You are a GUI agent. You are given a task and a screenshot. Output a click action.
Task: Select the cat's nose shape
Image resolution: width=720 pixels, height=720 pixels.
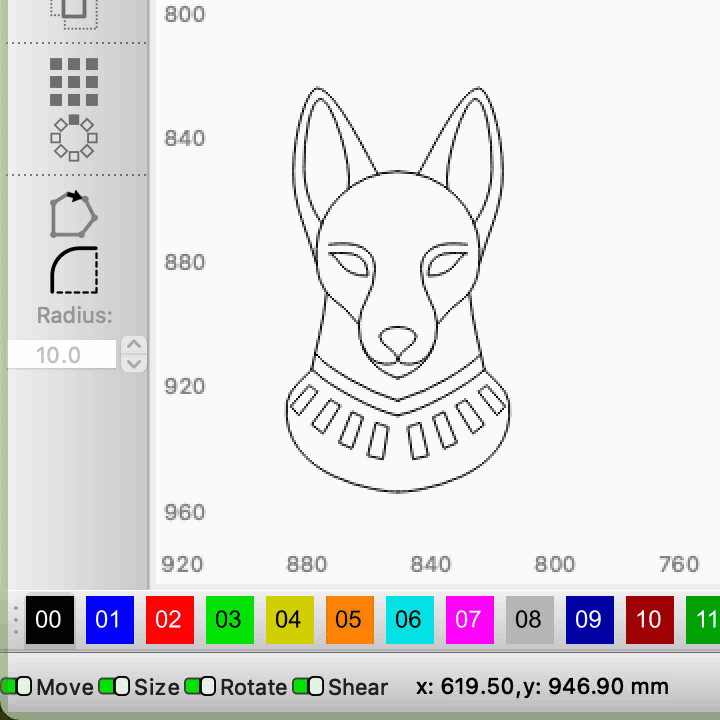[398, 341]
